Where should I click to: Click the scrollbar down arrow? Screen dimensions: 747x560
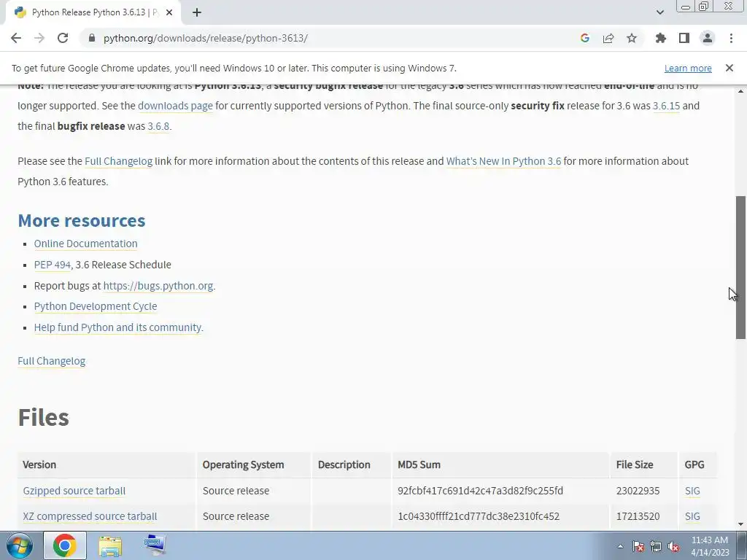coord(741,525)
